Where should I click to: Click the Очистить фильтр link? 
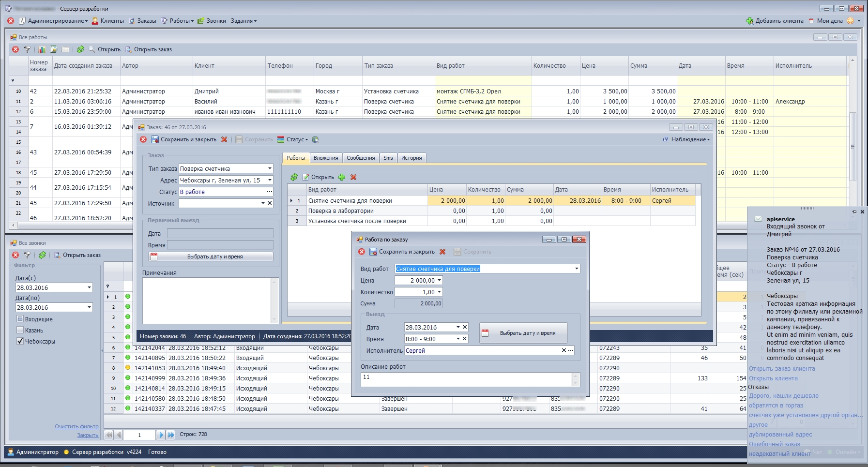pos(76,426)
